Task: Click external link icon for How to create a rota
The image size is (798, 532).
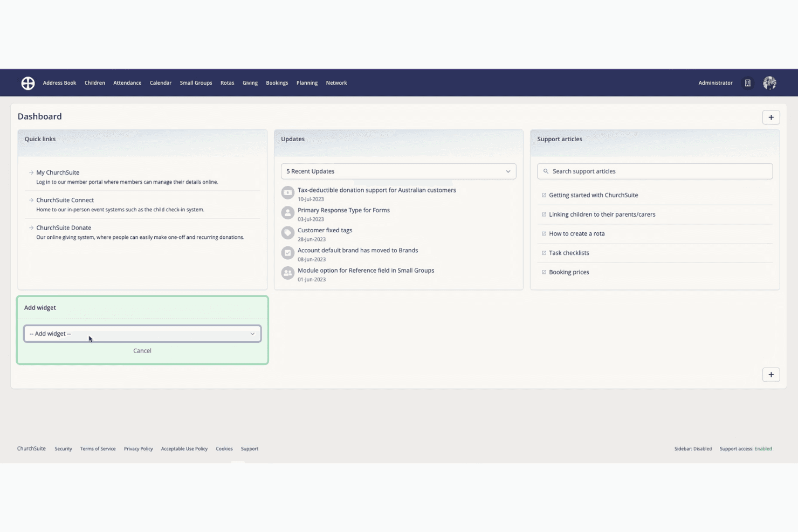Action: (544, 234)
